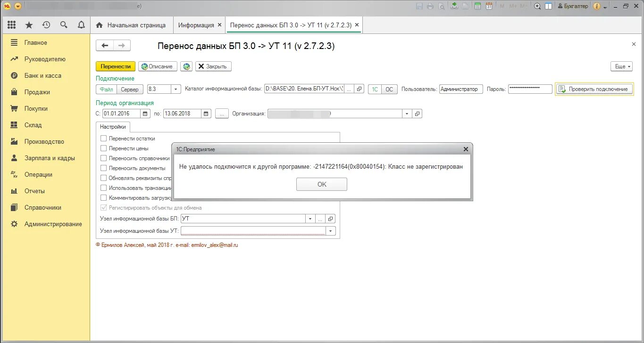
Task: Select the ОС toggle button
Action: (389, 89)
